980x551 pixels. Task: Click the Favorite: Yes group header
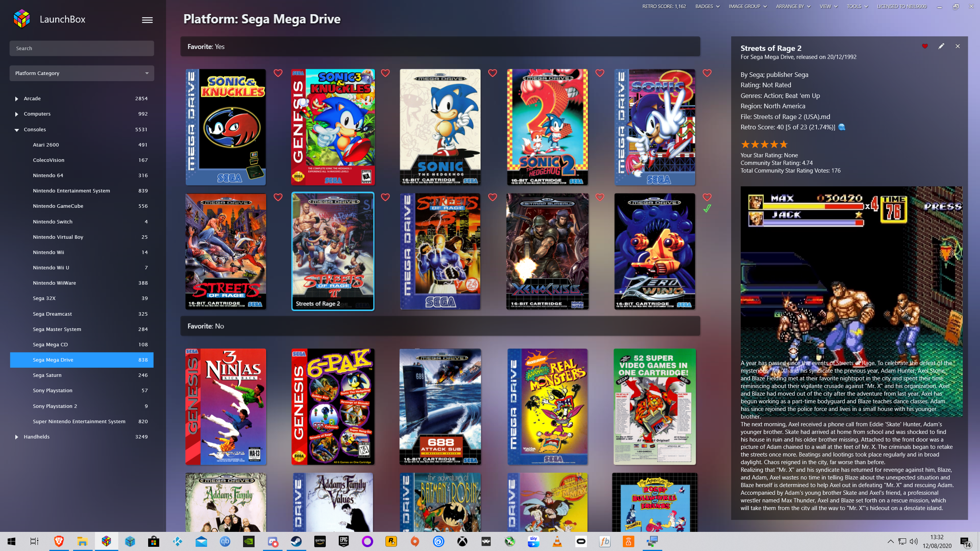point(440,47)
